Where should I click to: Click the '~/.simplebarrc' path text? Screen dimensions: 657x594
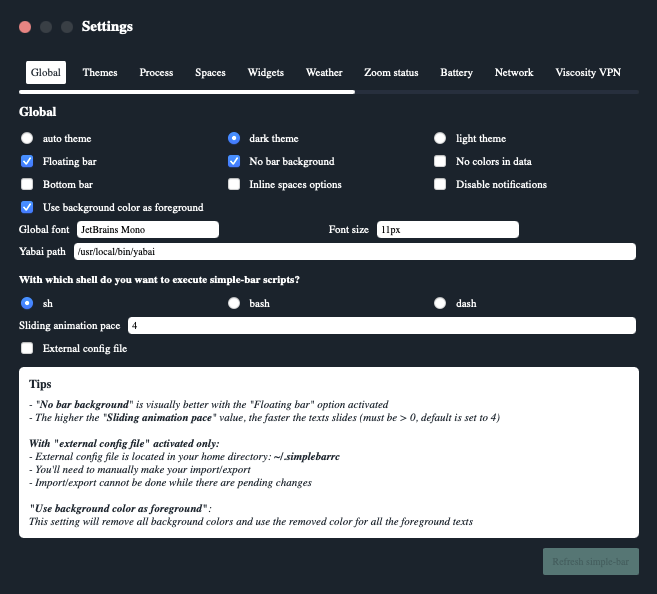point(307,457)
